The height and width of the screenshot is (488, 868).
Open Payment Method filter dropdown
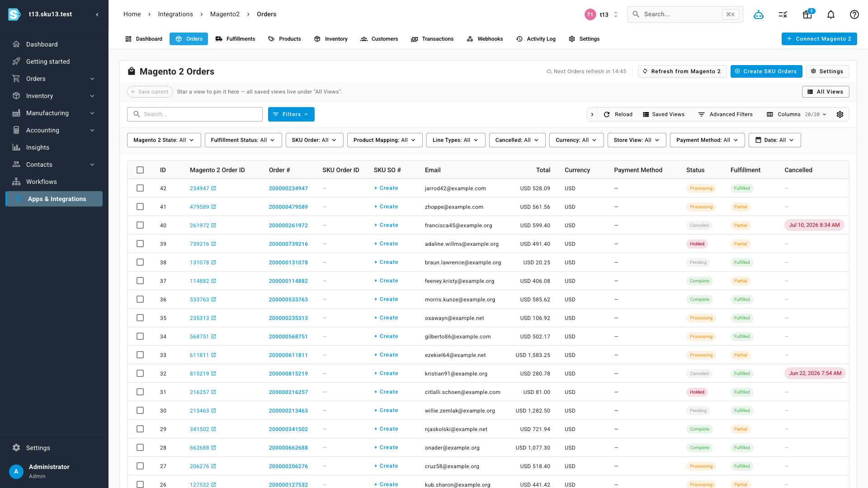click(x=708, y=140)
